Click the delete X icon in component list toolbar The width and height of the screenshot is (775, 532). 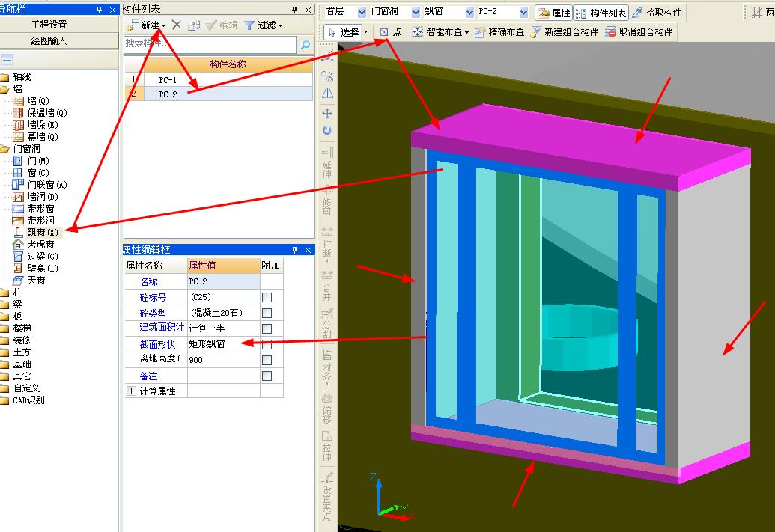[177, 25]
